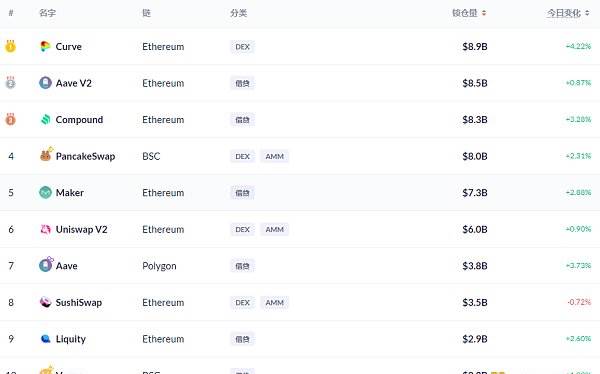Viewport: 600px width, 374px height.
Task: Click the 分类 column header
Action: [238, 13]
